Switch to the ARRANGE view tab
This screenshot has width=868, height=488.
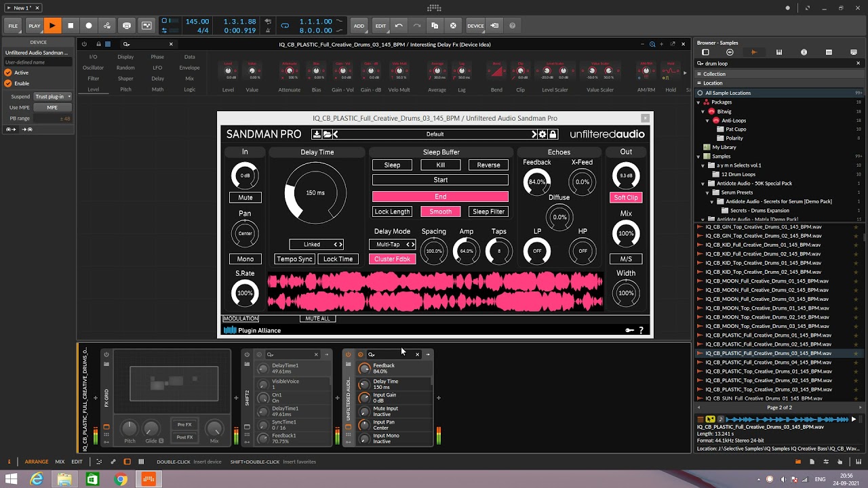pyautogui.click(x=37, y=462)
